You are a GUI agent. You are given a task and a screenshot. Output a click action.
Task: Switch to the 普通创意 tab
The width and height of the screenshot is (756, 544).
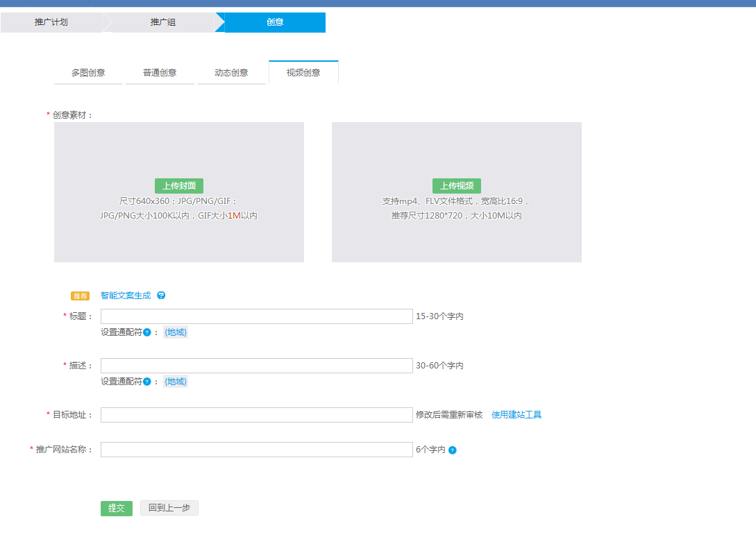(x=160, y=71)
